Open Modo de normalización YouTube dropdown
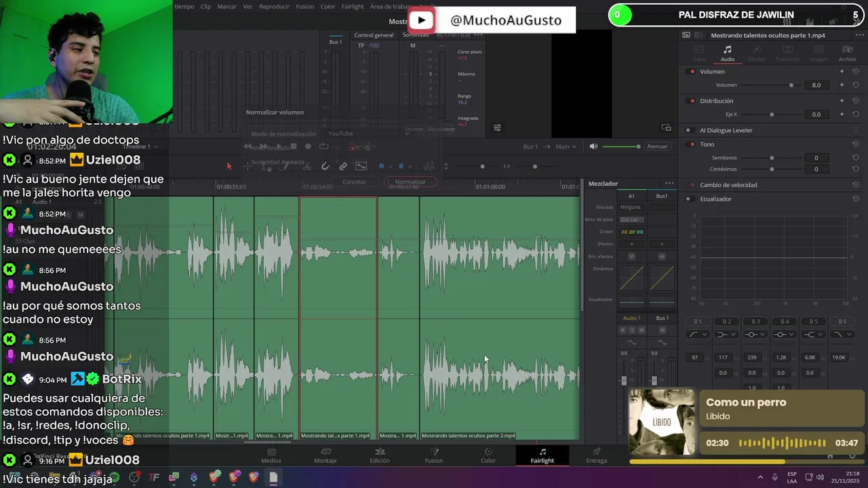 (x=368, y=134)
